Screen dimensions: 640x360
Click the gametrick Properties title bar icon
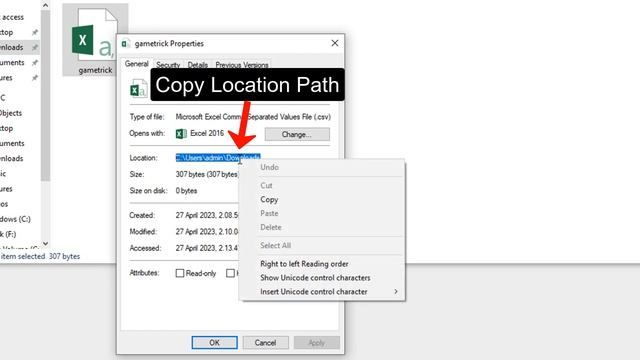click(x=126, y=44)
